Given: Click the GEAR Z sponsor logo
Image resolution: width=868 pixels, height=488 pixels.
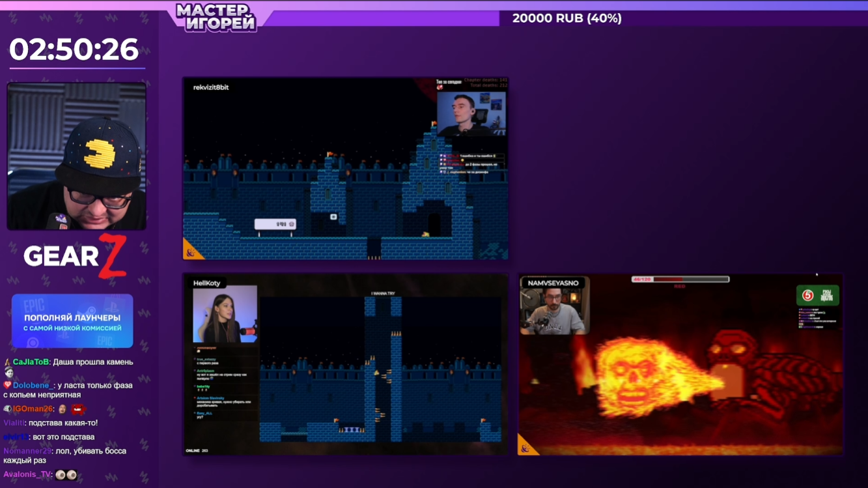Looking at the screenshot, I should 75,255.
